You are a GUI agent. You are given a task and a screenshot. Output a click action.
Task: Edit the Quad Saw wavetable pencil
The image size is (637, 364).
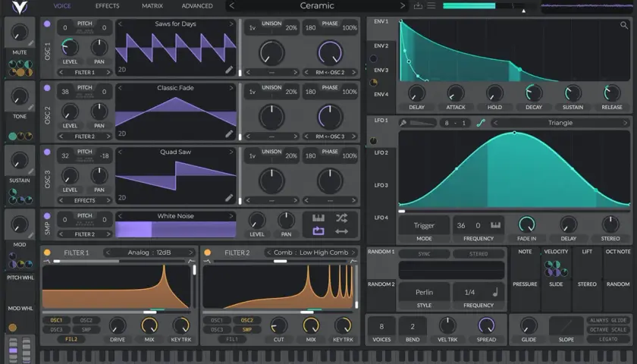(x=229, y=197)
